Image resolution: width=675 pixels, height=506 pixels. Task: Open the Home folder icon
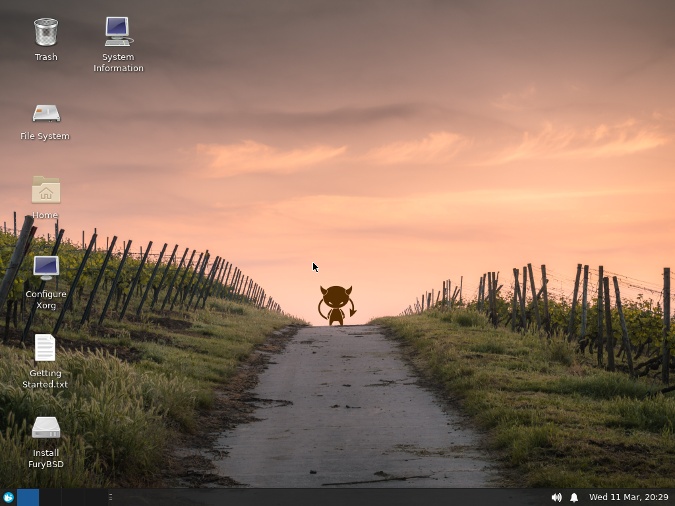tap(46, 190)
